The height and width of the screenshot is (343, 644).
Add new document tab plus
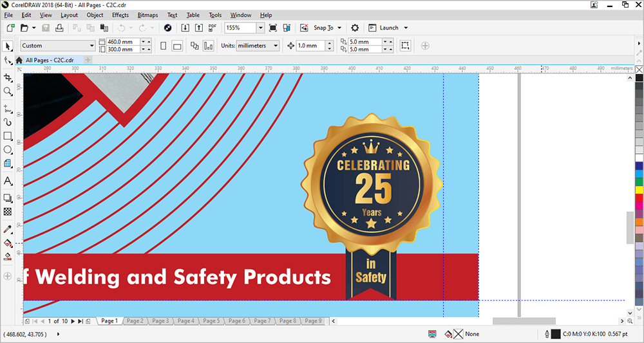(x=88, y=60)
